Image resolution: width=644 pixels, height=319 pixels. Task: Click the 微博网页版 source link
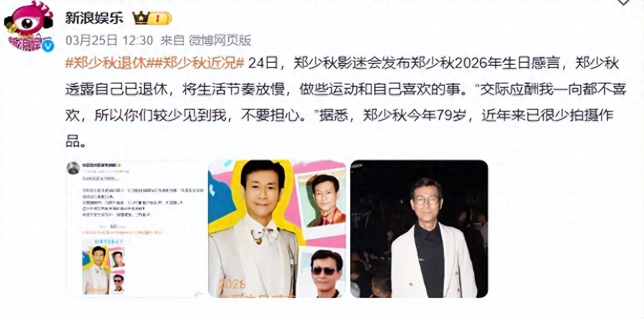click(x=220, y=40)
